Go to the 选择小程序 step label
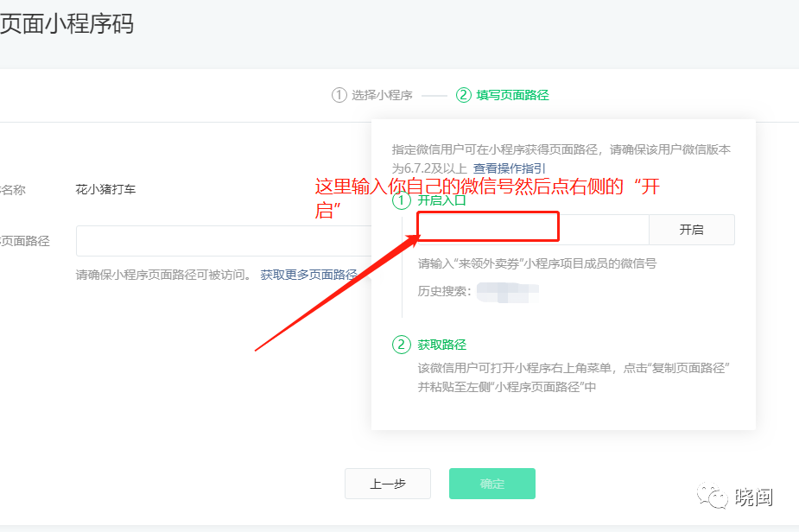The width and height of the screenshot is (799, 532). pyautogui.click(x=382, y=95)
